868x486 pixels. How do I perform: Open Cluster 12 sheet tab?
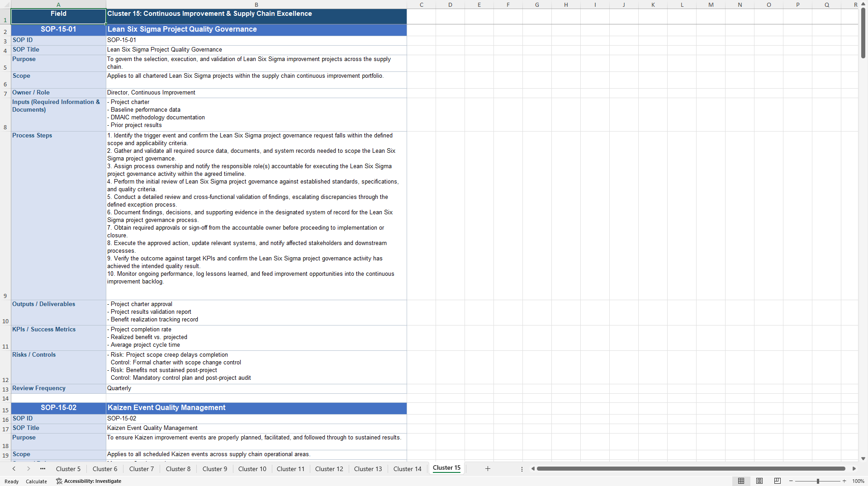pyautogui.click(x=329, y=469)
